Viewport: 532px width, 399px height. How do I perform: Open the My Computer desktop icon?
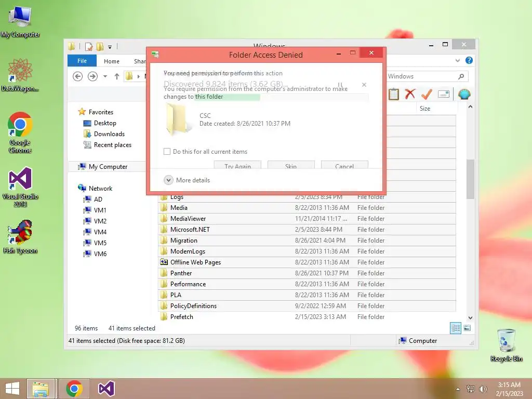click(20, 22)
